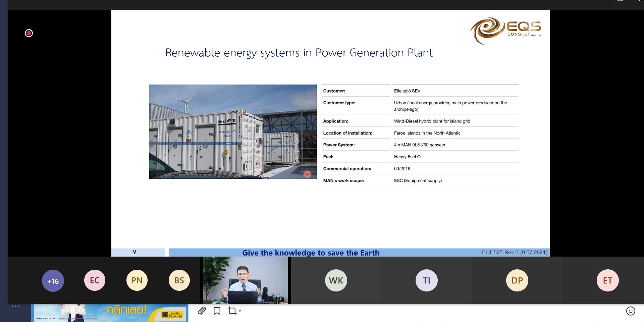Select participant PN avatar
644x322 pixels.
(137, 280)
